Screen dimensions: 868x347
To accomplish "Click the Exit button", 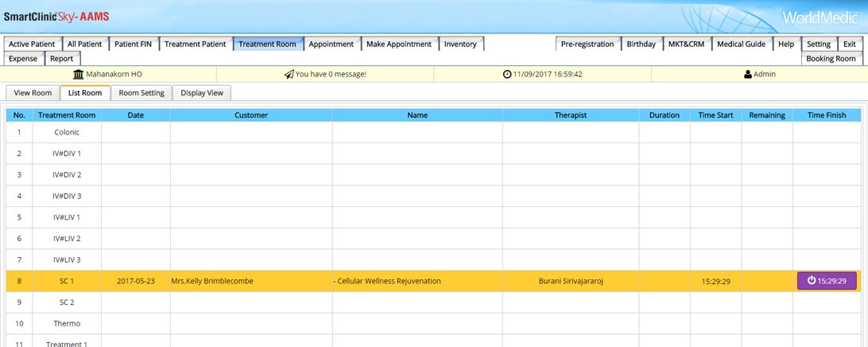I will coord(850,45).
